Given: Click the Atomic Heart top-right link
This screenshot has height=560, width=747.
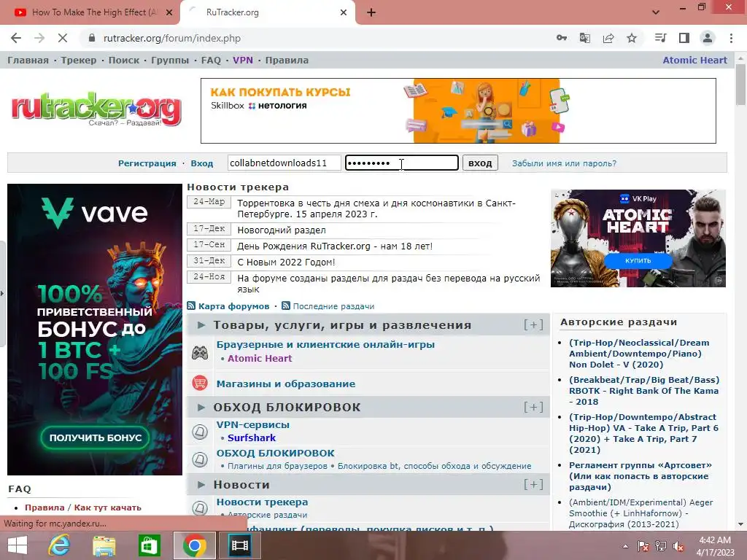Looking at the screenshot, I should click(x=695, y=61).
